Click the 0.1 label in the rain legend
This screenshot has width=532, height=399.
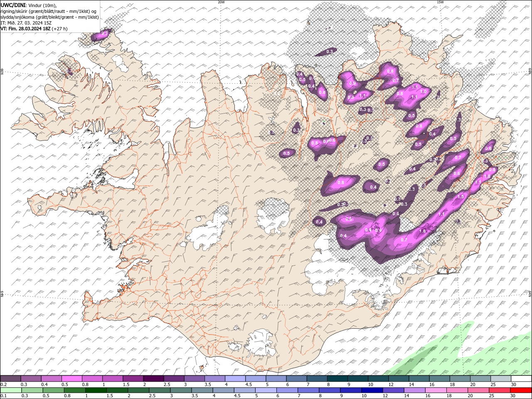click(3, 396)
